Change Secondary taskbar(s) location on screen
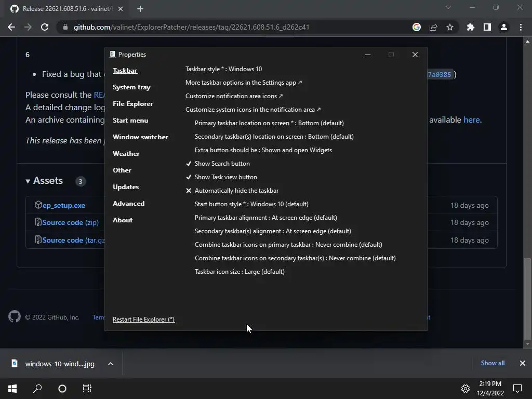 [x=274, y=137]
